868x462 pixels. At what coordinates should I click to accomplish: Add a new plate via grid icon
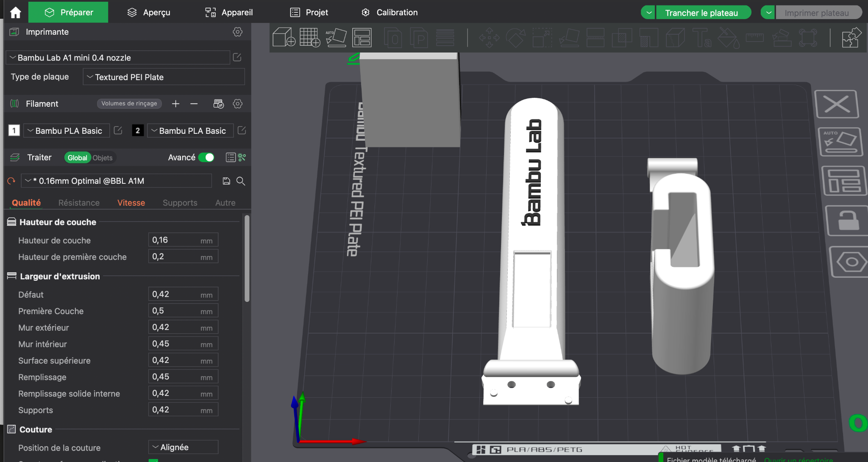tap(310, 37)
